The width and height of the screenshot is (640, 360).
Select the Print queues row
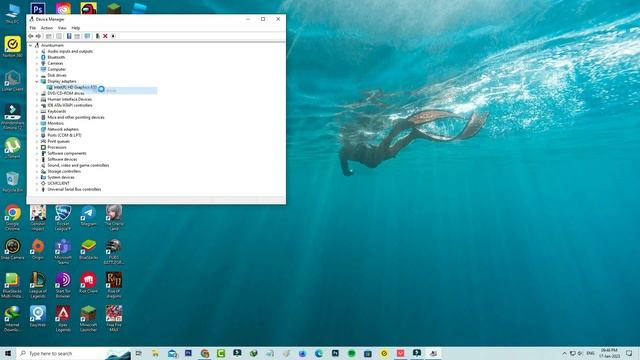pos(55,141)
